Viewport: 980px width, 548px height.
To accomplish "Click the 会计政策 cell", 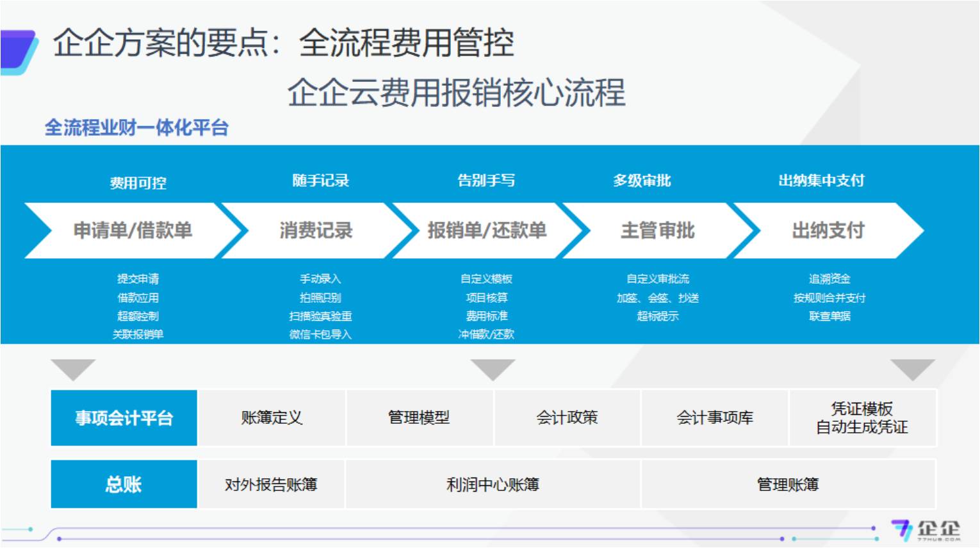I will 567,418.
